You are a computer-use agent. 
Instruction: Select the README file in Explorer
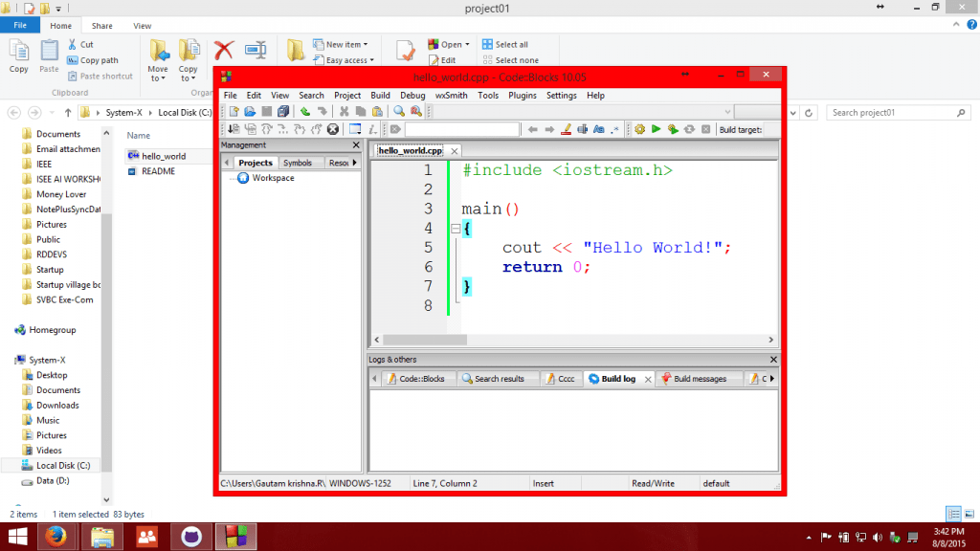(158, 171)
